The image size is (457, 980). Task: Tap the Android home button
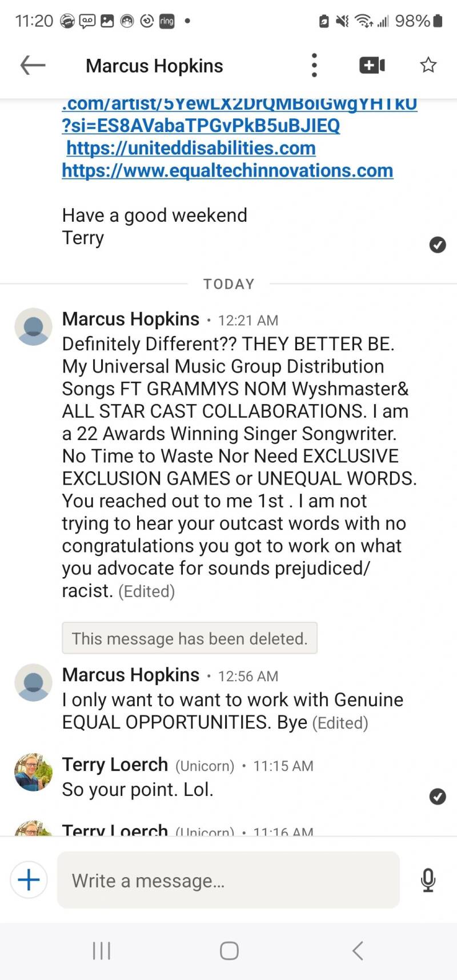coord(229,951)
